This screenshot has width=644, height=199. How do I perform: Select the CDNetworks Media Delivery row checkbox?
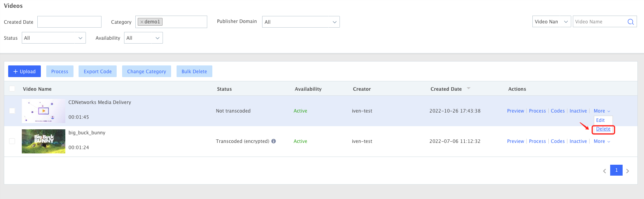tap(12, 111)
